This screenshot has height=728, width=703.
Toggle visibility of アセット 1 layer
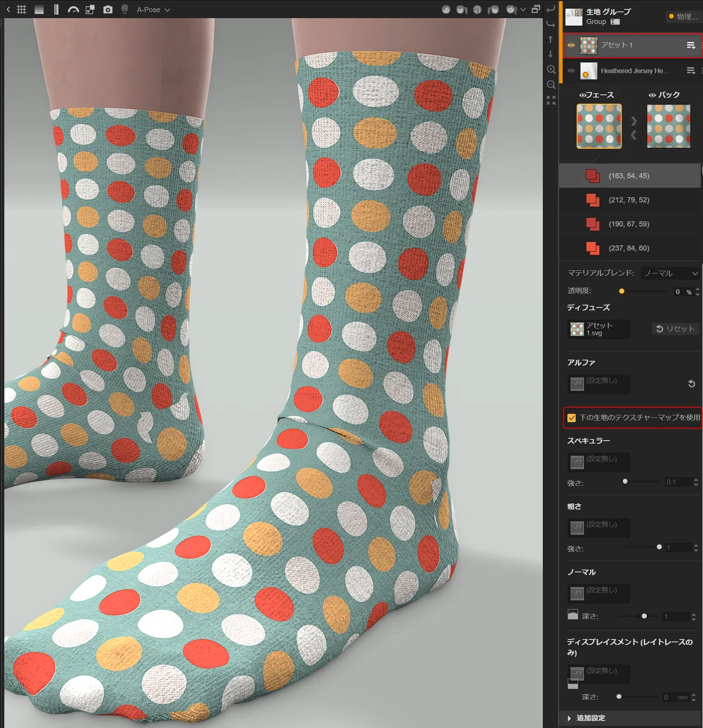pos(571,45)
